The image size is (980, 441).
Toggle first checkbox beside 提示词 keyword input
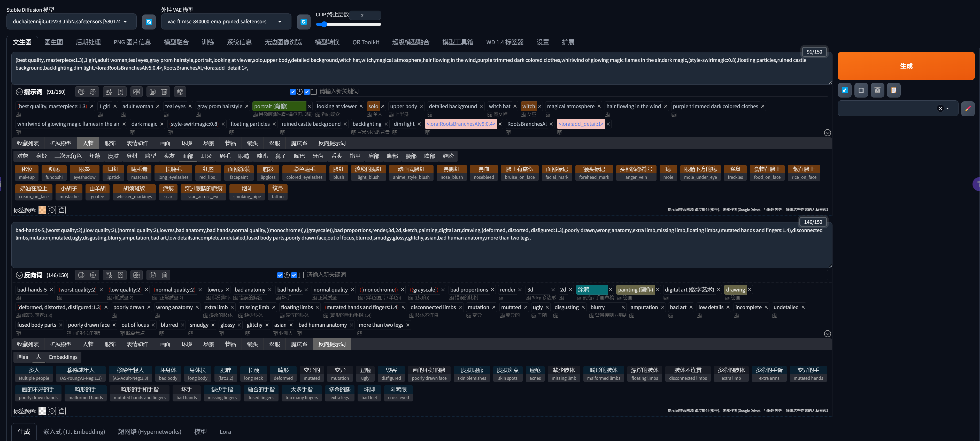[x=292, y=92]
